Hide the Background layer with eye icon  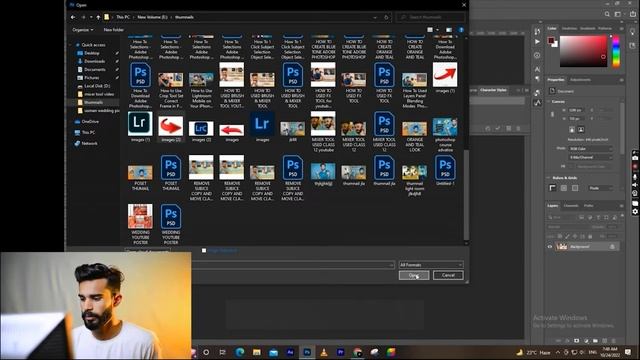click(550, 247)
